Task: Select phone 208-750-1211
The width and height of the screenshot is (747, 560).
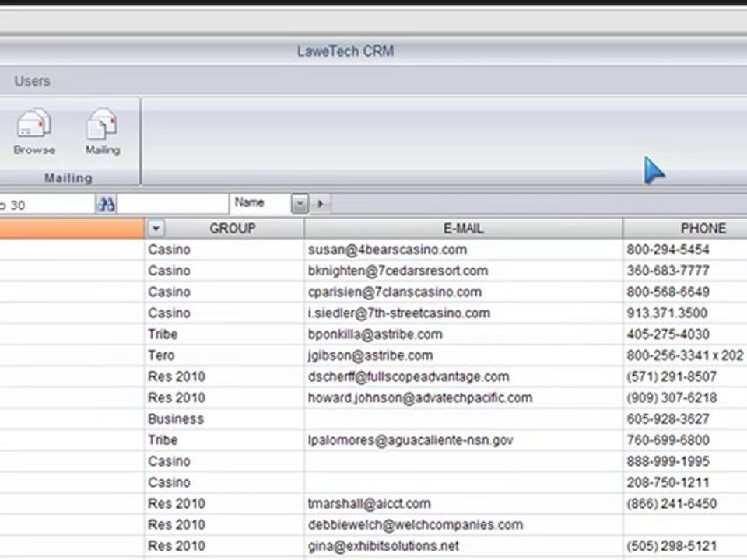Action: (x=668, y=482)
